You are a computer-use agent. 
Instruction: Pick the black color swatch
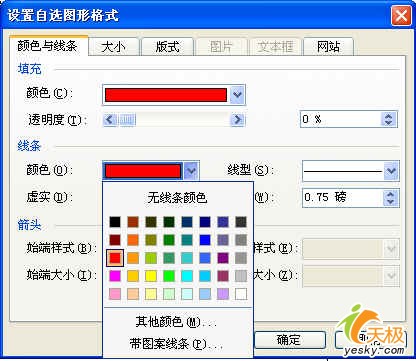tap(115, 222)
